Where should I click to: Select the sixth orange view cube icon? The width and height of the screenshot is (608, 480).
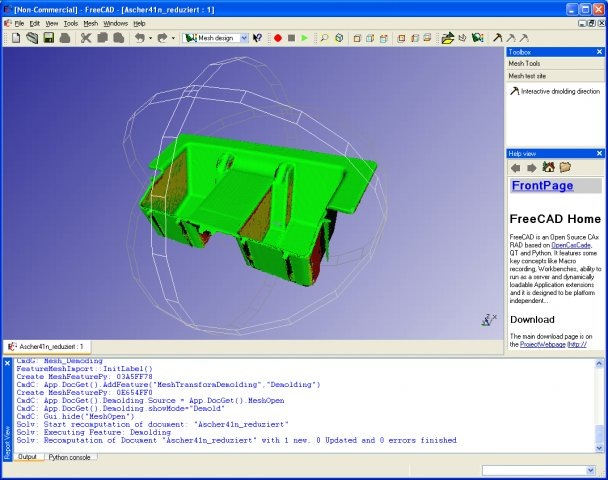(427, 38)
